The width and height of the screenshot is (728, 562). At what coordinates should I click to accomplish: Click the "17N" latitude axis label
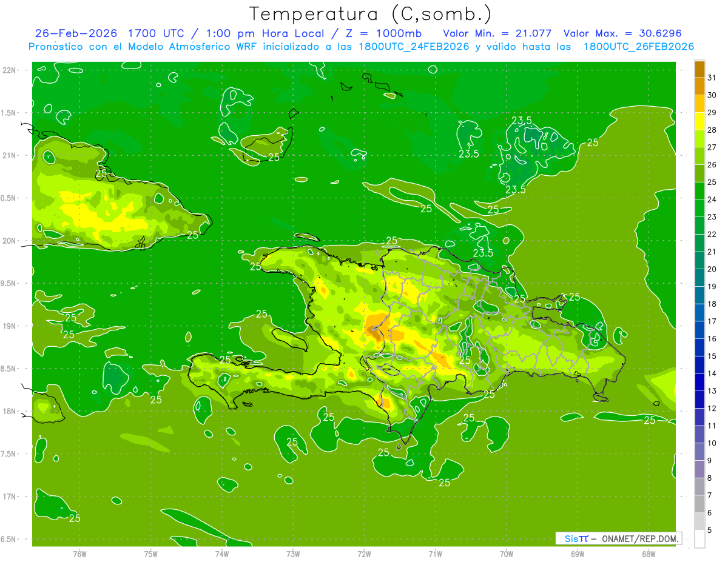point(9,497)
